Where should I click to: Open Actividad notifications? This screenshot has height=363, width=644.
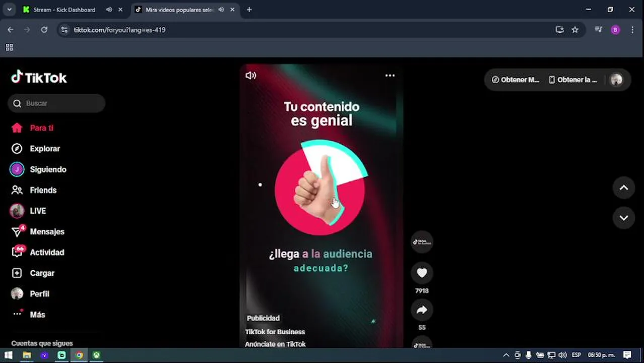37,252
